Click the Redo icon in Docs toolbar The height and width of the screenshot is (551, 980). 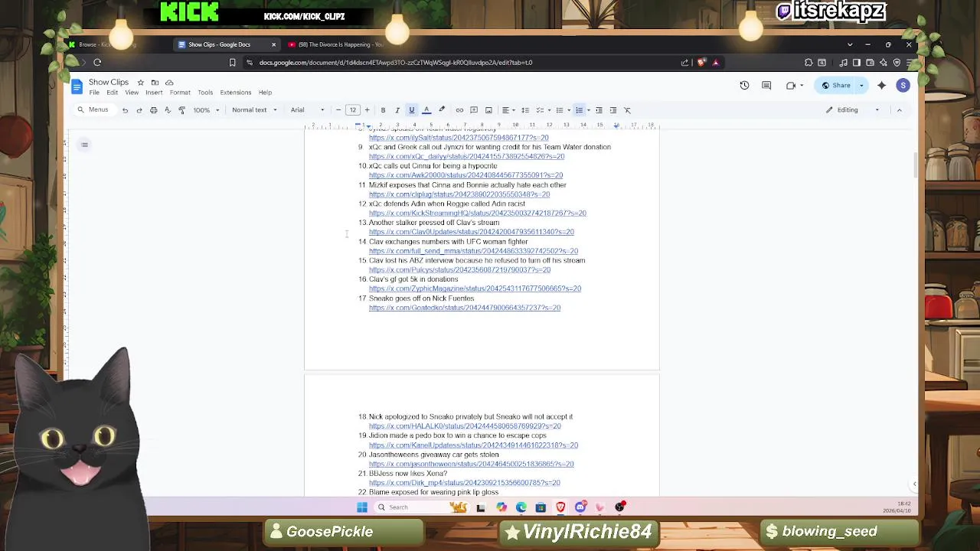[139, 110]
